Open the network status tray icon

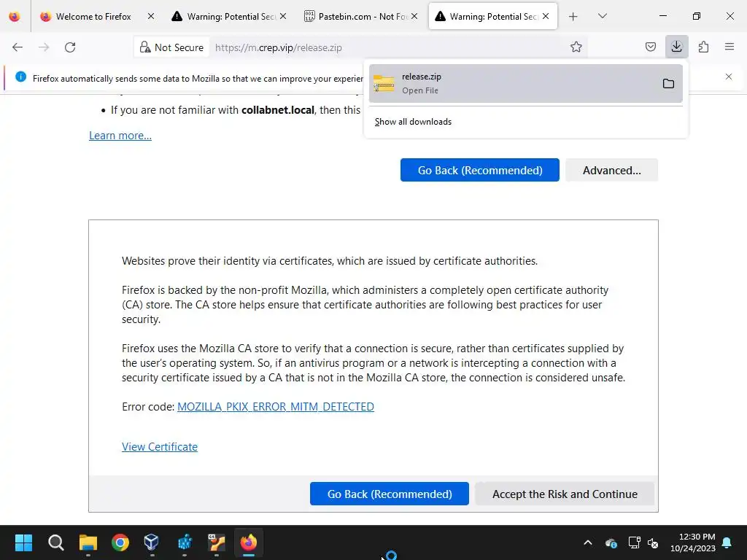[634, 542]
